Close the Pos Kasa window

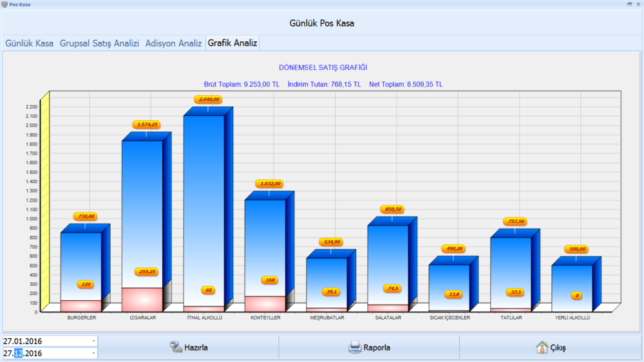(638, 4)
